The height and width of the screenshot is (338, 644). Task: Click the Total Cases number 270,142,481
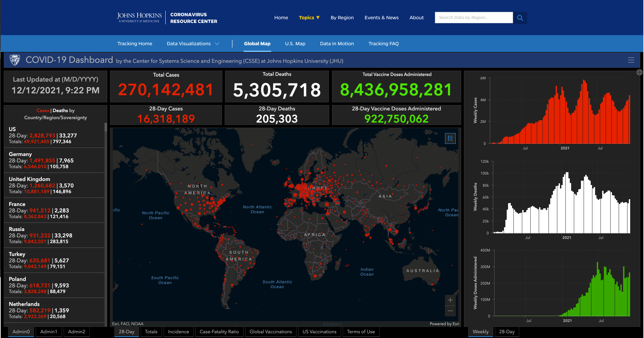coord(166,90)
